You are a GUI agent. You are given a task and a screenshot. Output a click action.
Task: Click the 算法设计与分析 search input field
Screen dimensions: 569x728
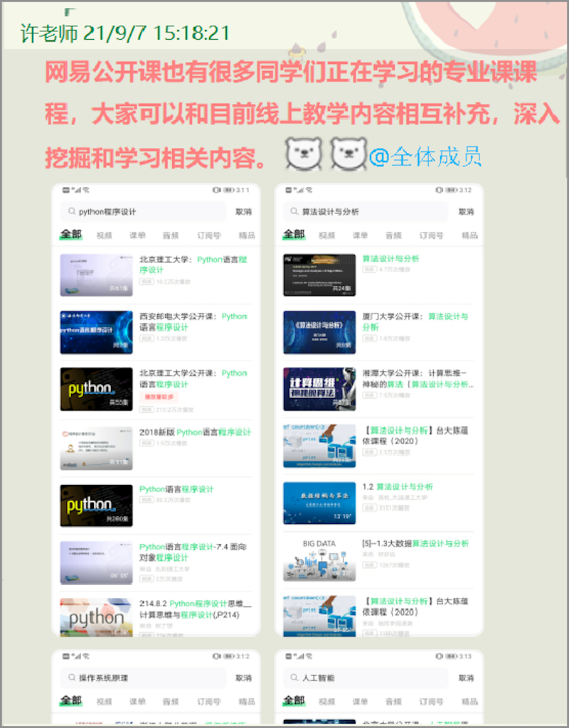pos(370,211)
